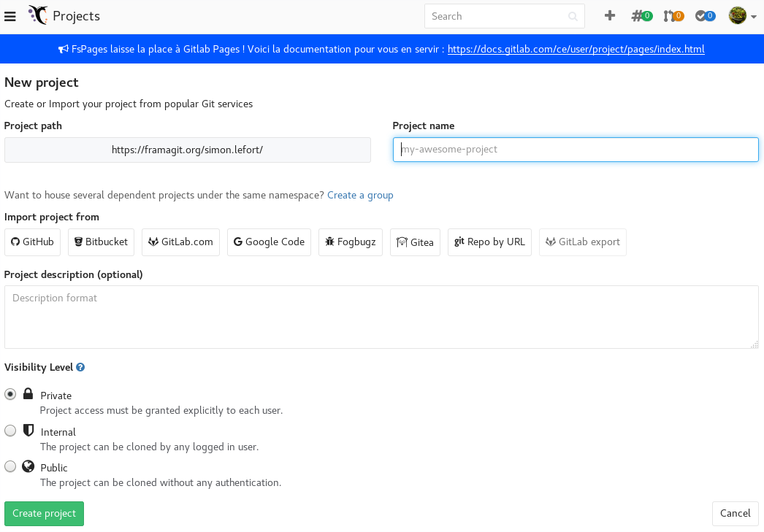
Task: Open the todos checkmark icon
Action: click(x=705, y=16)
